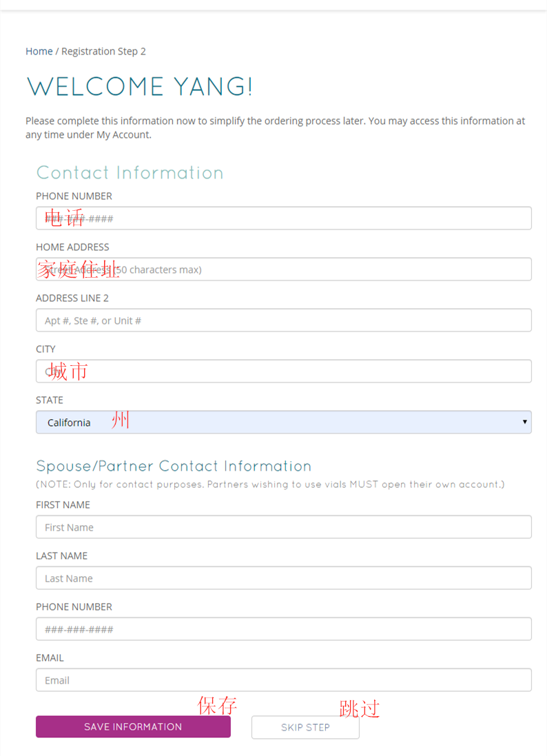Click the ADDRESS LINE 2 label

tap(72, 298)
